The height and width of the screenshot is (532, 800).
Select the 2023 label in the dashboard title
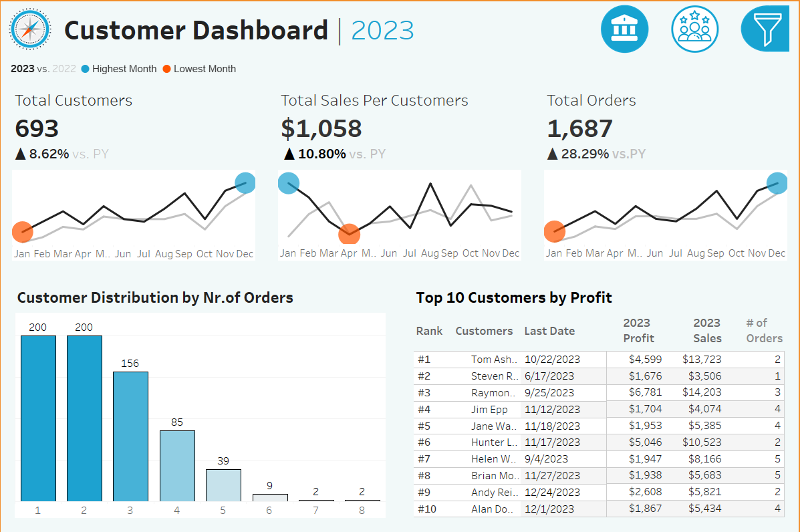pyautogui.click(x=382, y=31)
